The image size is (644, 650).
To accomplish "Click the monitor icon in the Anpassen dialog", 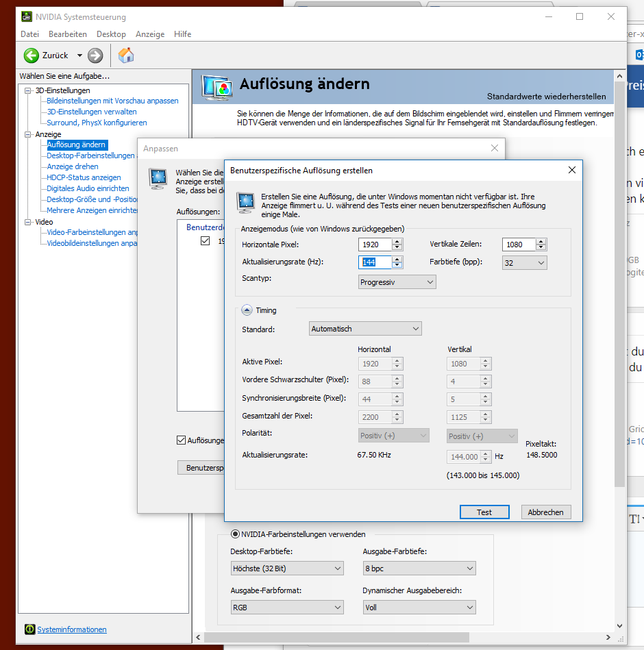I will pos(158,179).
